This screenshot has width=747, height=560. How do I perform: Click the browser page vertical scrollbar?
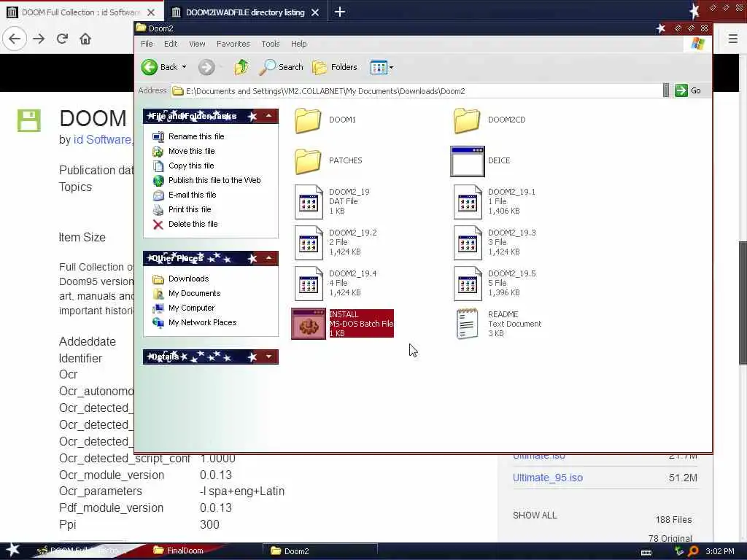(743, 303)
